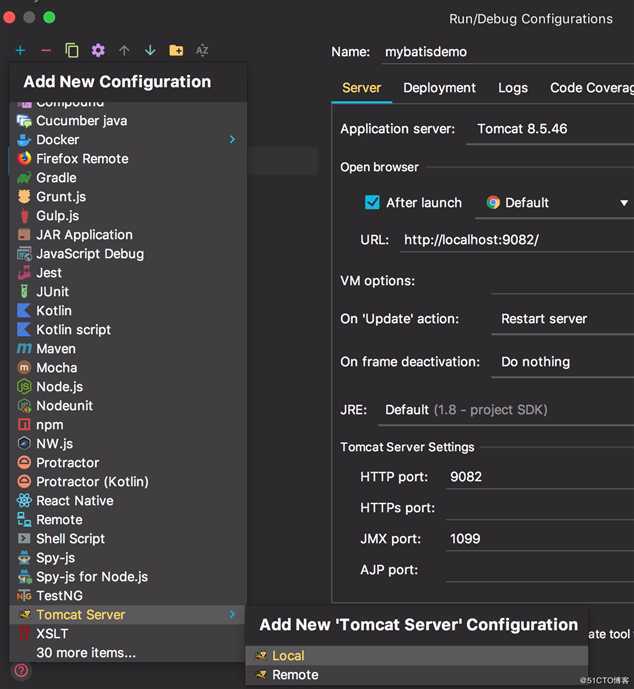Select Spy-js for Node.js entry

coord(127,577)
